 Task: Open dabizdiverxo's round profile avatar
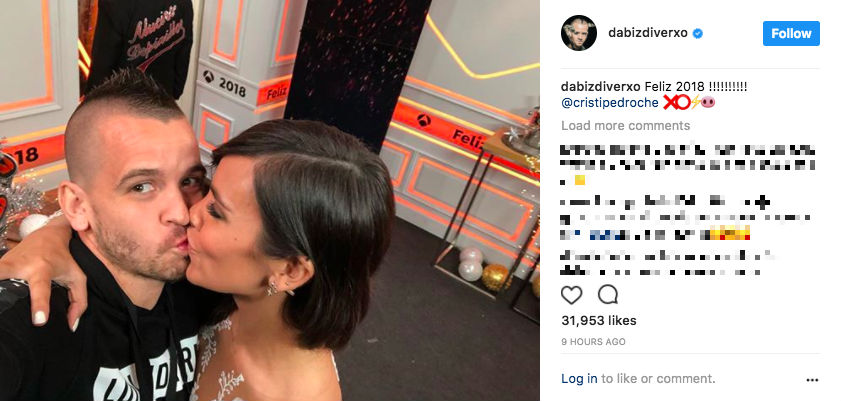click(x=579, y=33)
